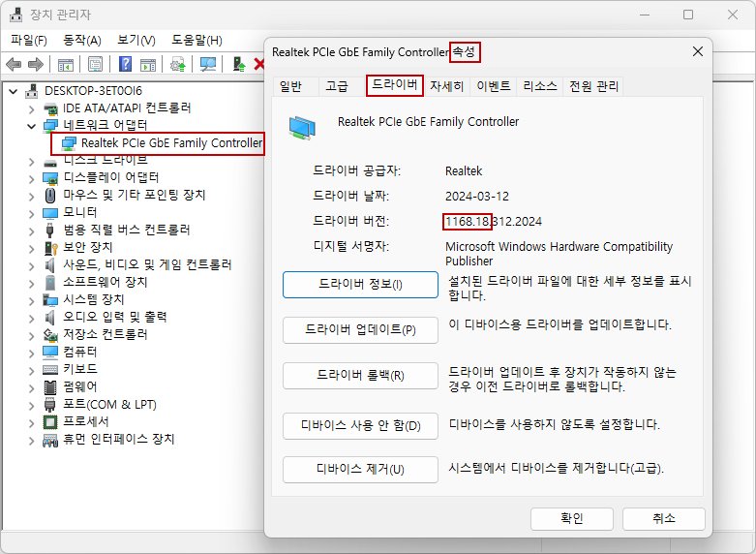Switch to the 전원 관리 tab
Screen dimensions: 756x554
(x=593, y=86)
